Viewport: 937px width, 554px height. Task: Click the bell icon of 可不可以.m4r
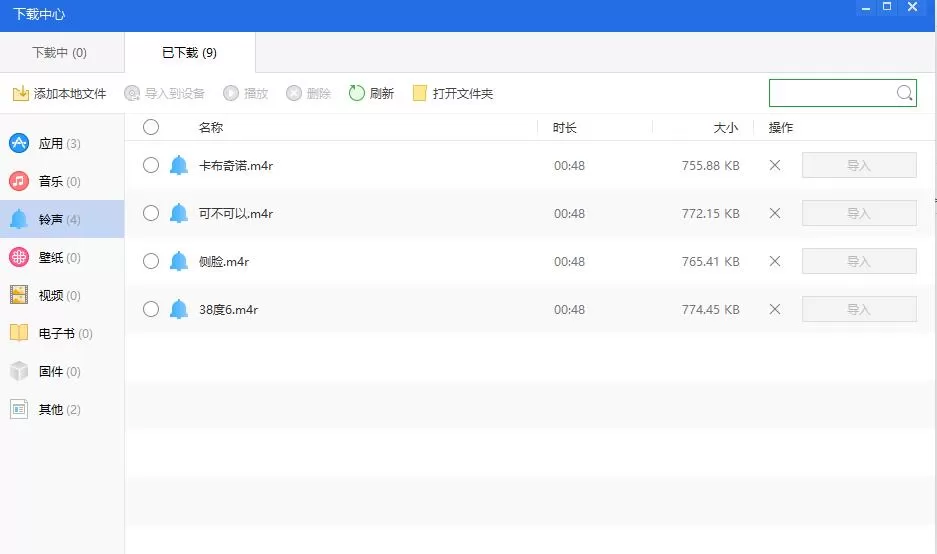tap(179, 213)
